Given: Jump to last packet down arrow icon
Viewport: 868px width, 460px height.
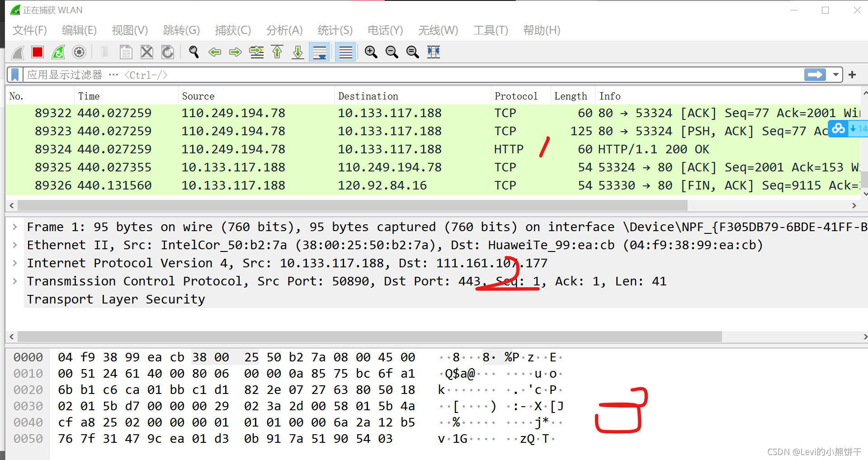Looking at the screenshot, I should [x=298, y=52].
